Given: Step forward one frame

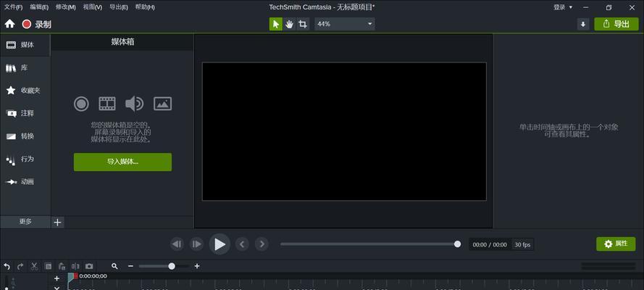Looking at the screenshot, I should (x=197, y=244).
